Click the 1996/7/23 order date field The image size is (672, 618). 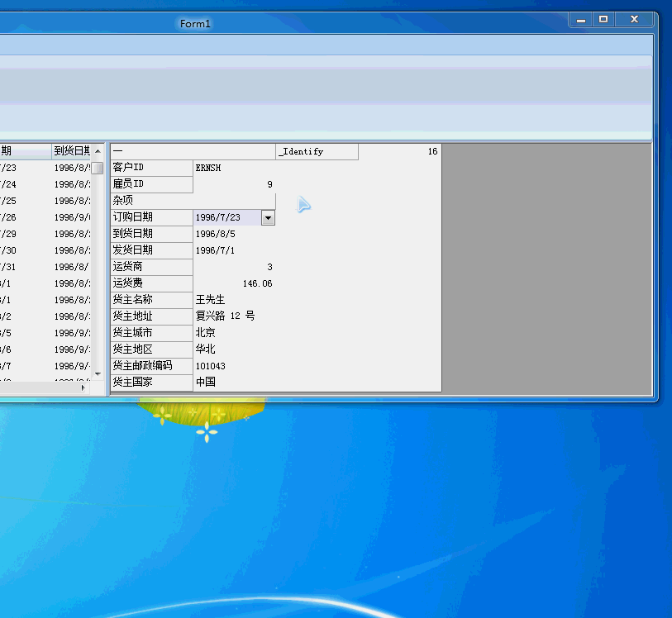point(227,217)
